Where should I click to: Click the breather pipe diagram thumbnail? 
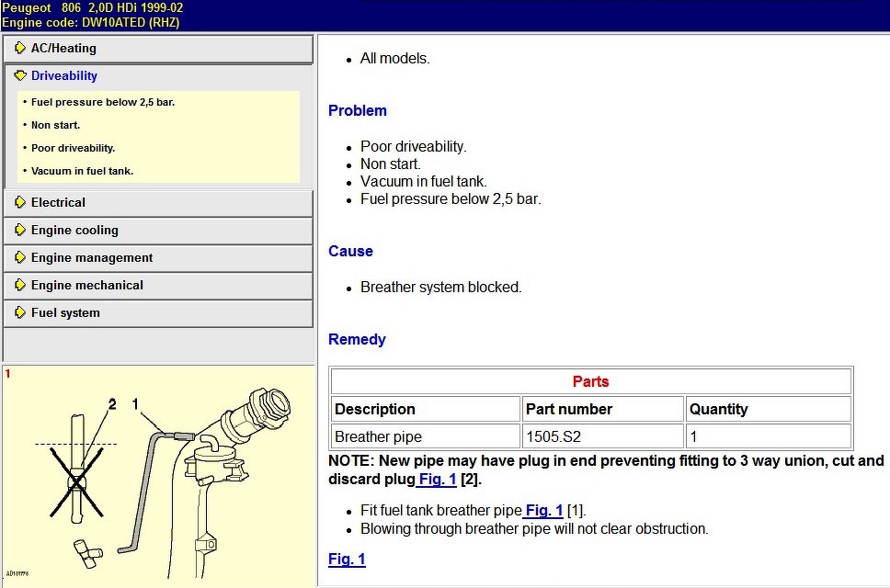pyautogui.click(x=158, y=475)
